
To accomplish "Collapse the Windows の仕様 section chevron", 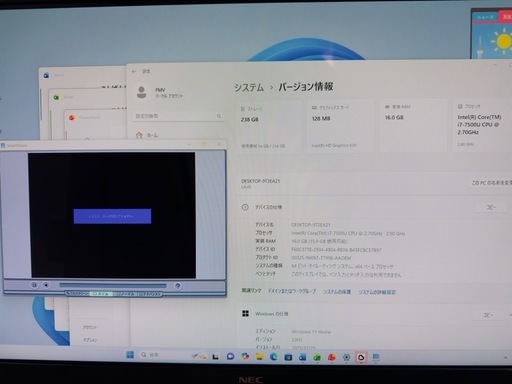I will point(510,315).
